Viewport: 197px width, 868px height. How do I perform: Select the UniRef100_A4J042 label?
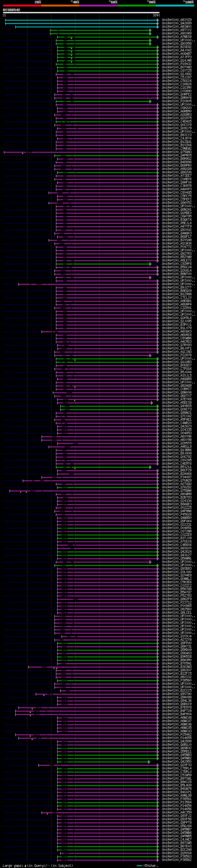click(x=177, y=50)
